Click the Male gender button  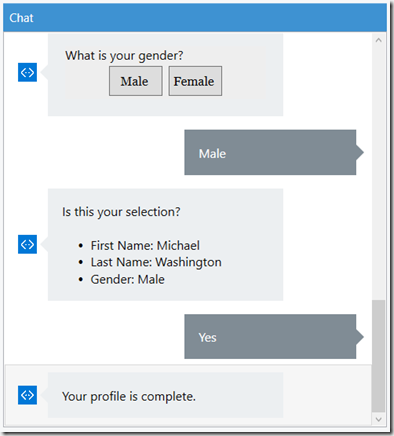[x=136, y=81]
